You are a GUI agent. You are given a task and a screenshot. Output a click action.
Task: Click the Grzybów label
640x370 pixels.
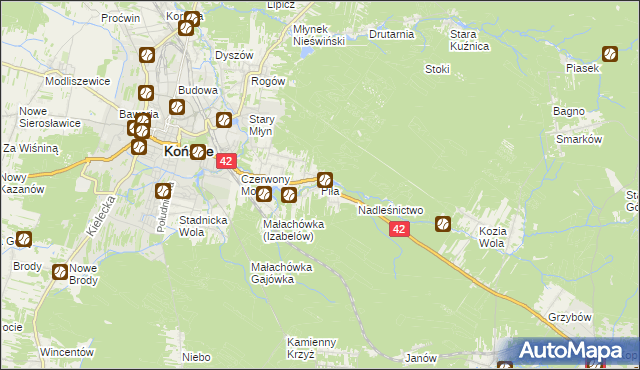tap(570, 317)
